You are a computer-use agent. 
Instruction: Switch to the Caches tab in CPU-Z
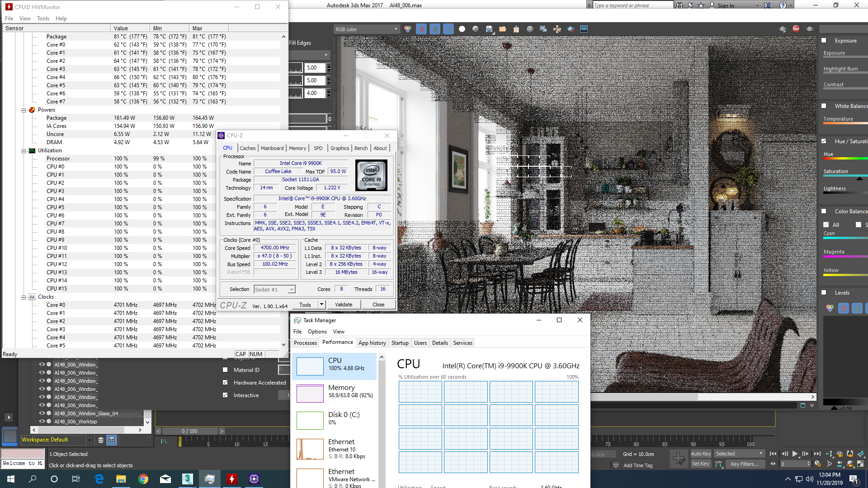coord(247,148)
